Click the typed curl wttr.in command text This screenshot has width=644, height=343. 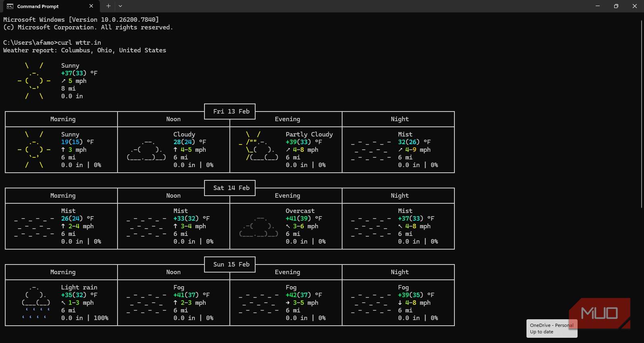click(79, 43)
